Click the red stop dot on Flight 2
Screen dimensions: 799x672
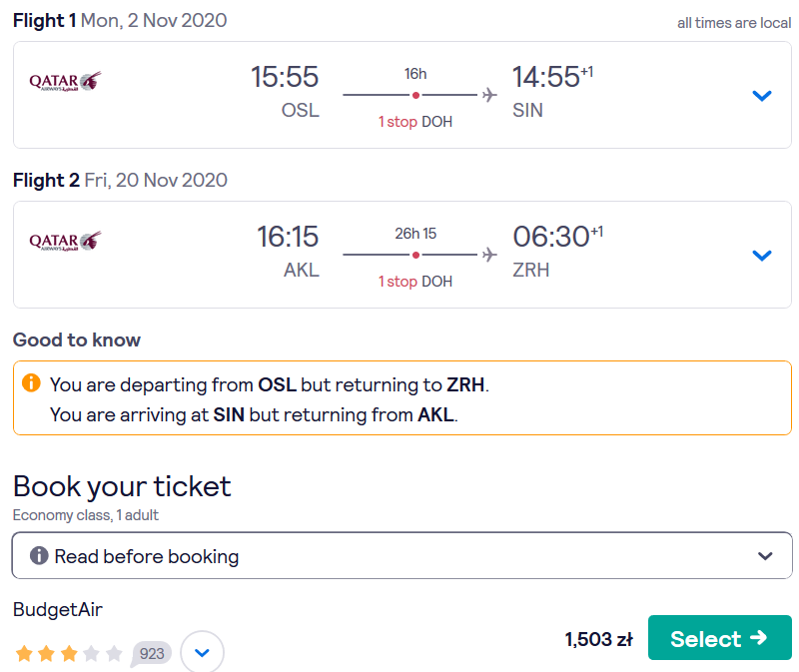415,255
